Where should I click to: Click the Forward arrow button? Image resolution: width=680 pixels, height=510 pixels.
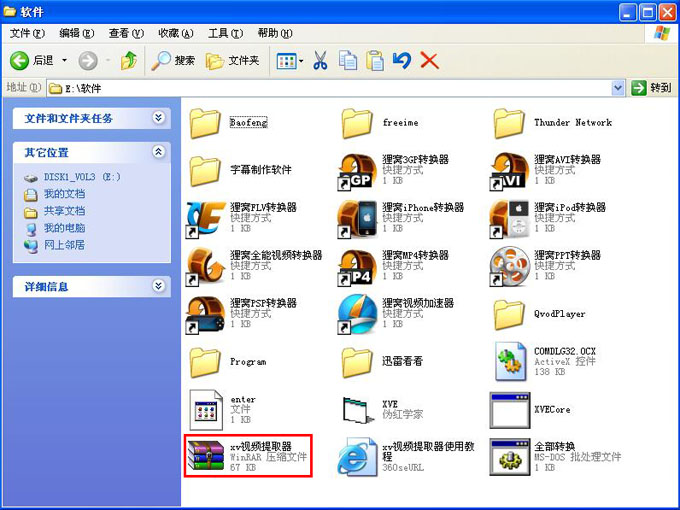tap(88, 60)
